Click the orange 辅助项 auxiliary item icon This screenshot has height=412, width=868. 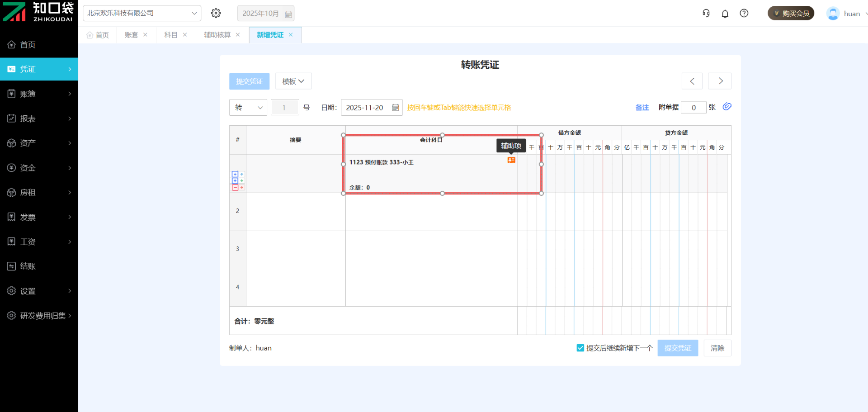pyautogui.click(x=511, y=160)
